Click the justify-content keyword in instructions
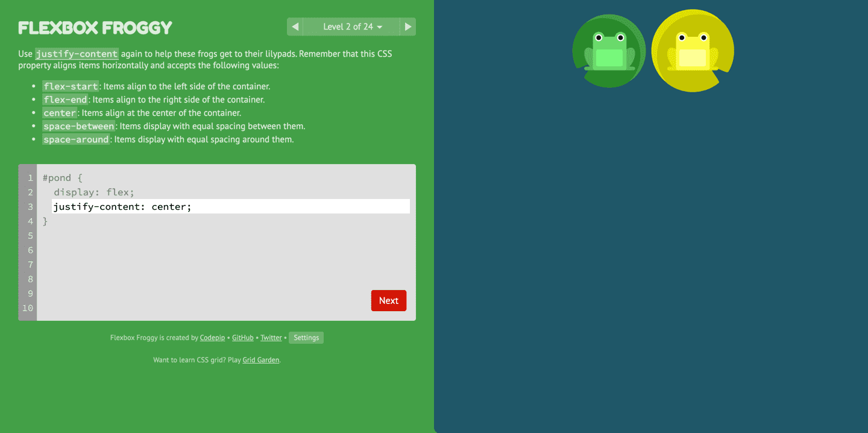 77,54
